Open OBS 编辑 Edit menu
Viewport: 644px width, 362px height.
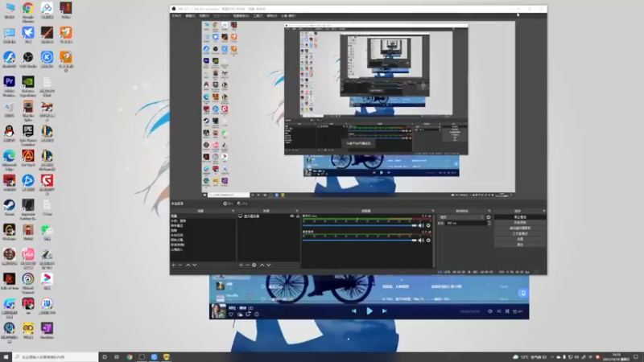click(190, 15)
